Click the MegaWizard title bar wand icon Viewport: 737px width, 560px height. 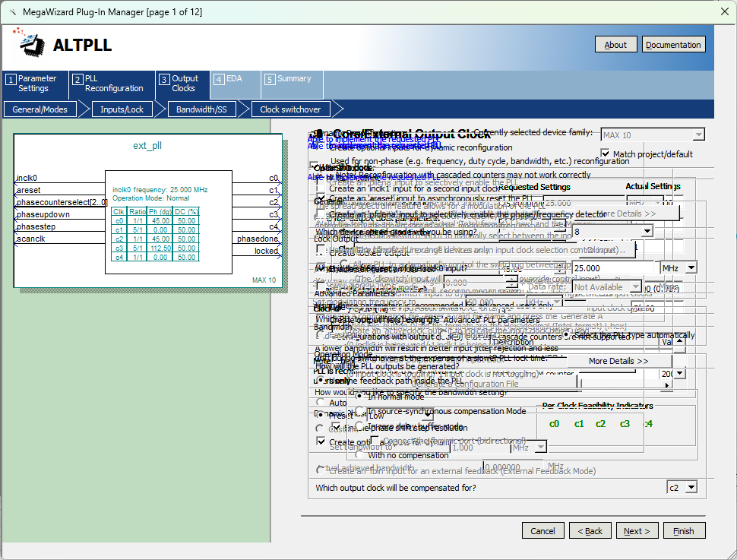coord(12,11)
